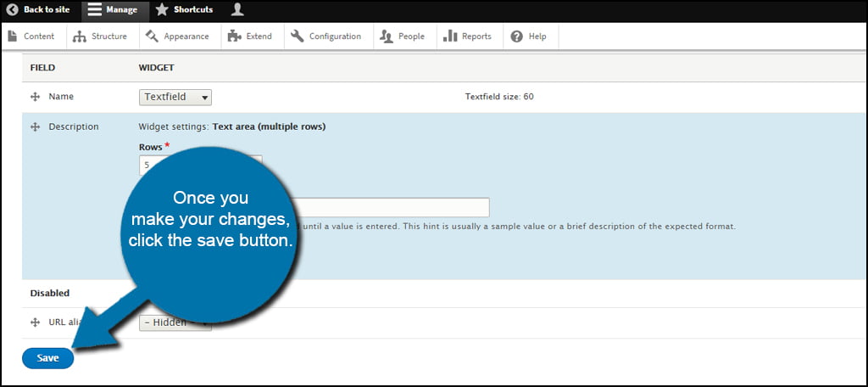Click the WIDGET column header

157,68
